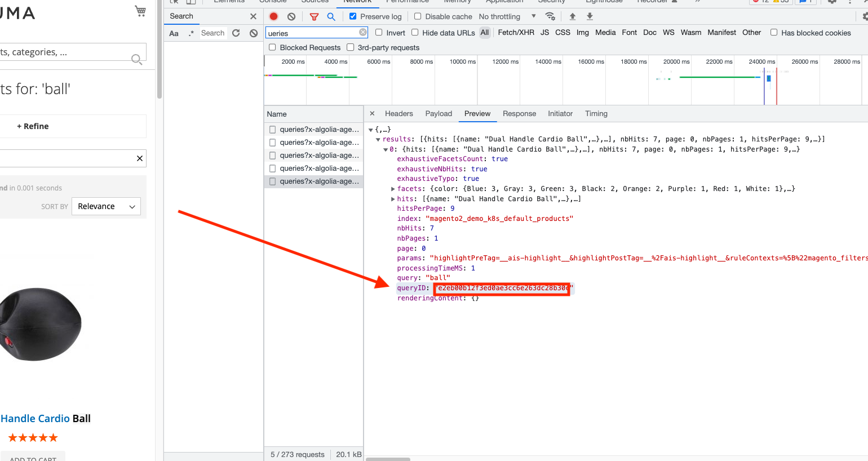Clear the refine filter input with X
Viewport: 868px width, 461px height.
point(140,158)
